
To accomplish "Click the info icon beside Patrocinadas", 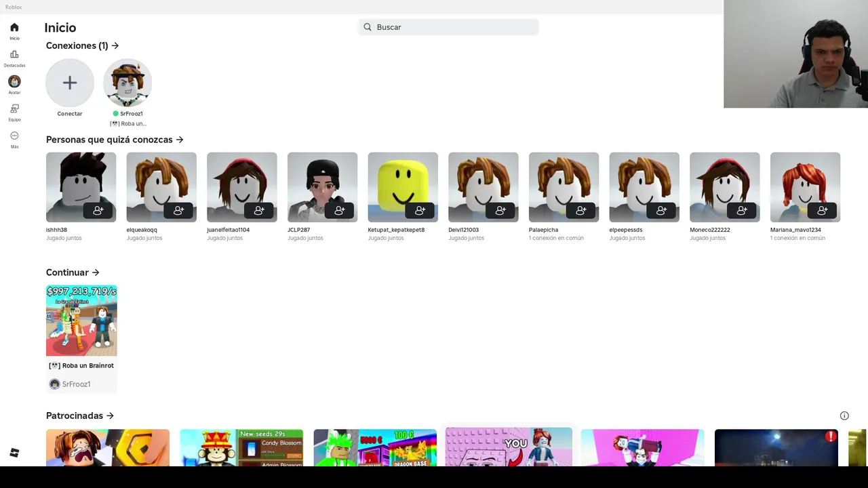I will [844, 415].
